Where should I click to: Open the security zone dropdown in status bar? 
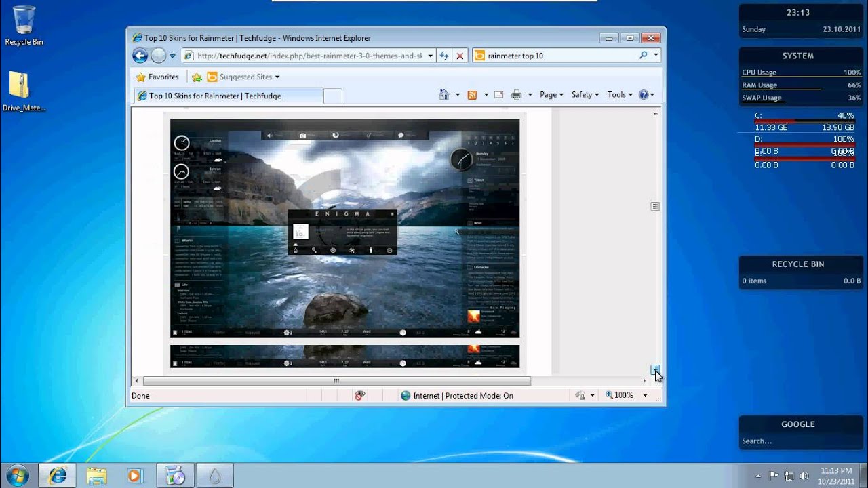point(592,395)
